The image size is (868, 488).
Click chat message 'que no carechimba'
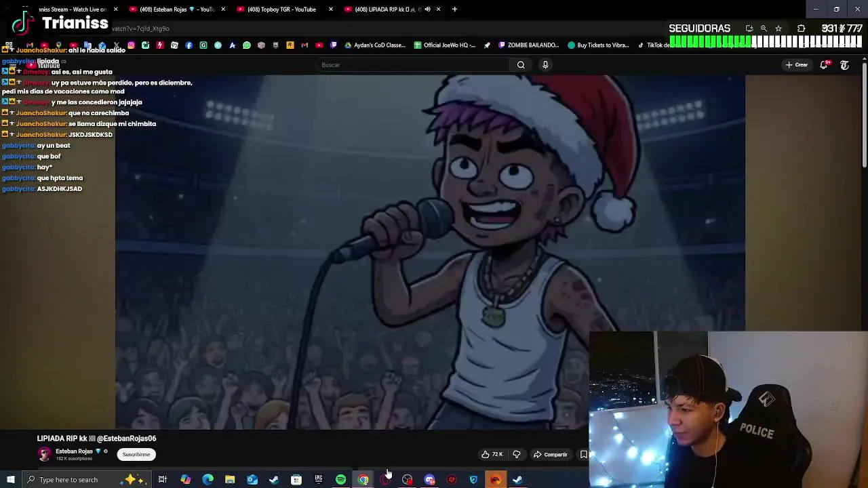[98, 113]
